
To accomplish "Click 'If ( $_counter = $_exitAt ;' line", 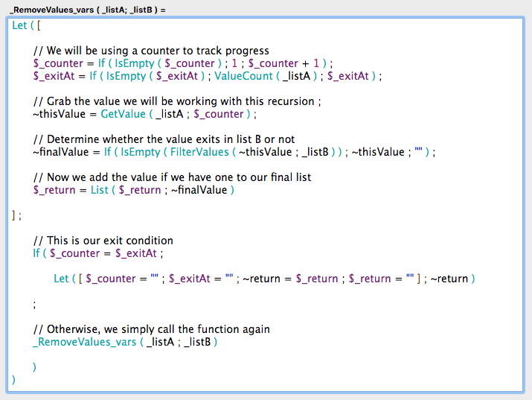I will pyautogui.click(x=98, y=253).
